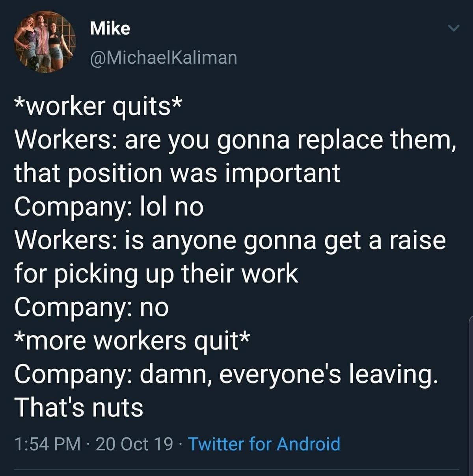Click the line "that position was important"
Viewport: 473px width, 476px height.
(x=177, y=173)
